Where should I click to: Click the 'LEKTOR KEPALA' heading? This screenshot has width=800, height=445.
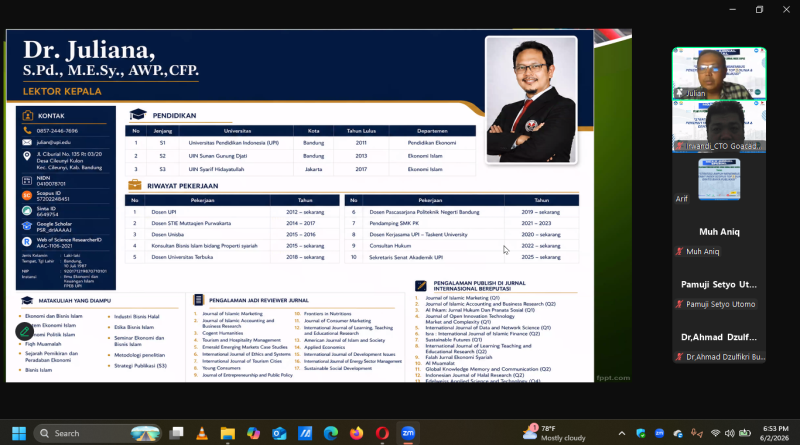[x=62, y=91]
